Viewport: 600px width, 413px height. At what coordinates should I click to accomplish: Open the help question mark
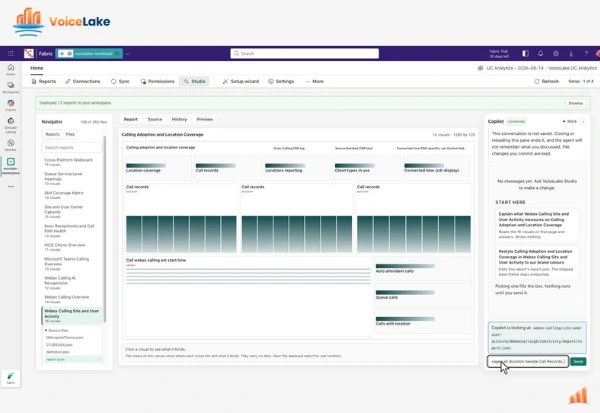coord(586,54)
